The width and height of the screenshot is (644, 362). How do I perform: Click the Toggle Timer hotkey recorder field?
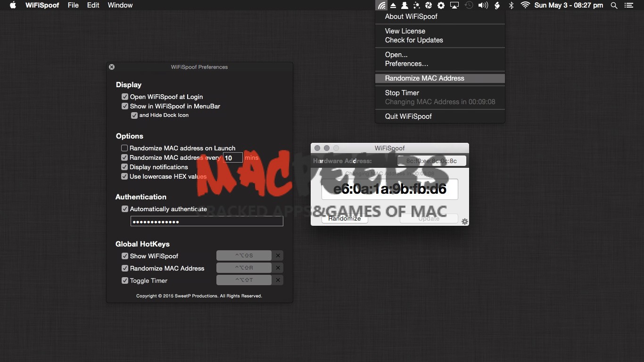coord(244,280)
